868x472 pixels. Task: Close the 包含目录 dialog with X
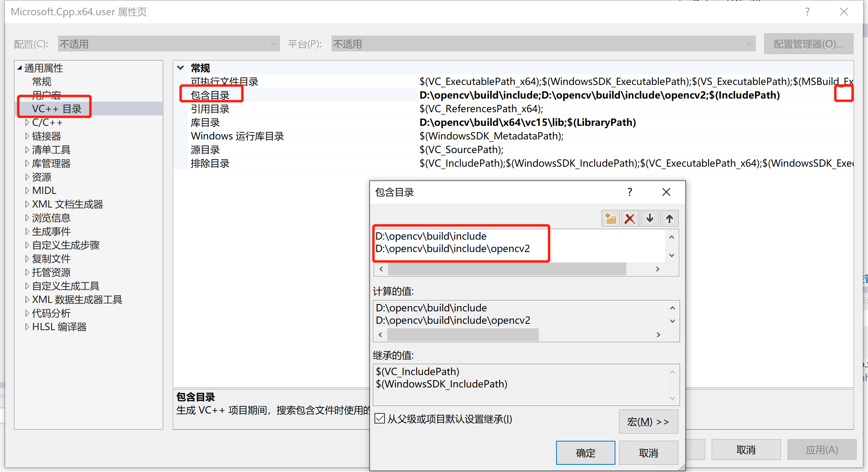[x=666, y=192]
